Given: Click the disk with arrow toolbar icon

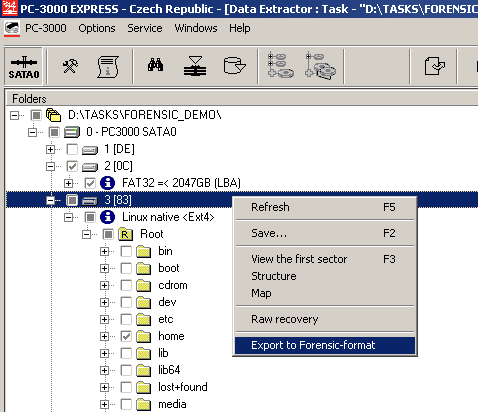Looking at the screenshot, I should point(234,66).
